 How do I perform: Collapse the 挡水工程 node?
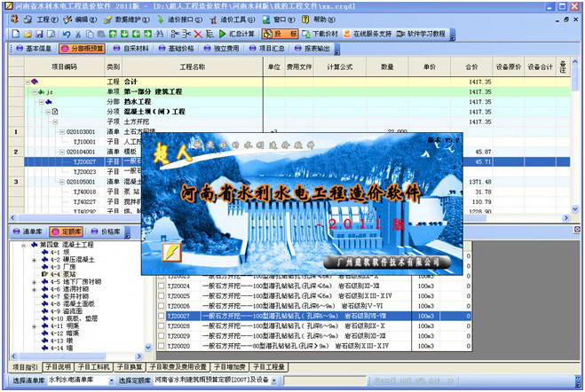pyautogui.click(x=42, y=102)
